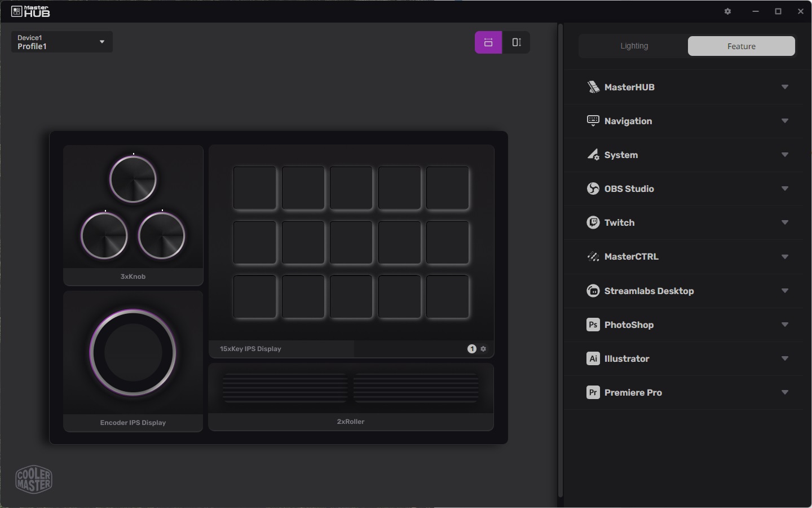Viewport: 812px width, 508px height.
Task: Click the vertical scrollbar beside device view
Action: coord(561,260)
